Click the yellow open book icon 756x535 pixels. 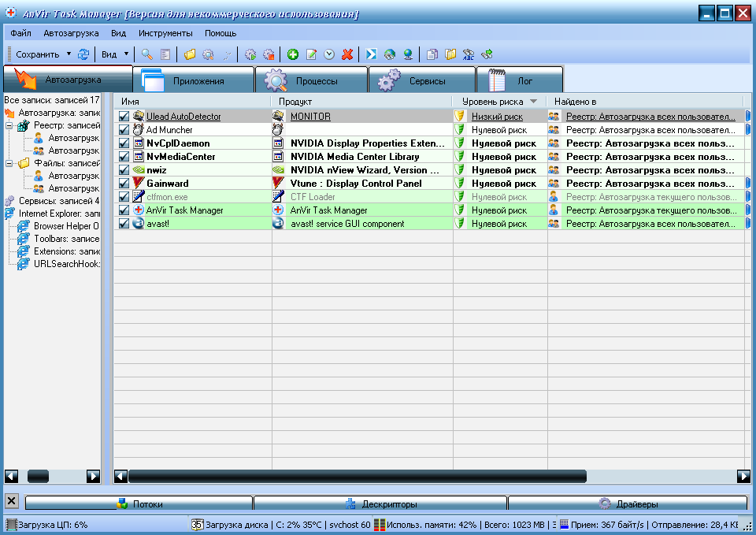(x=450, y=54)
